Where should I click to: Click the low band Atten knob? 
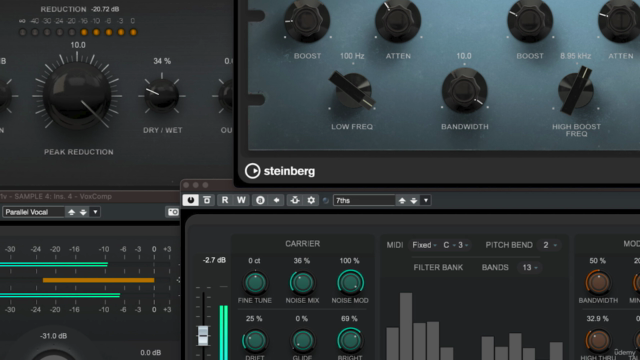point(398,20)
